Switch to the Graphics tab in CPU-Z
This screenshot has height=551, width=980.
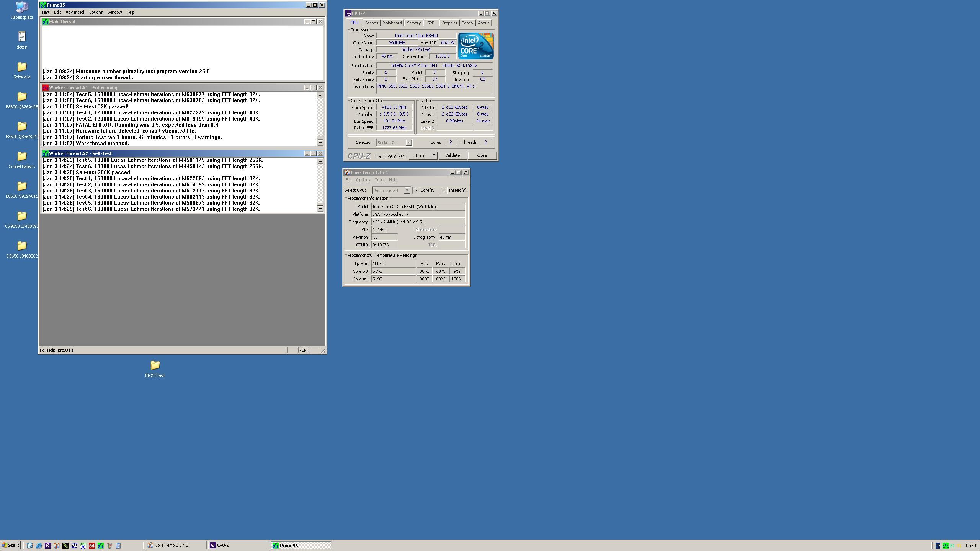tap(449, 23)
